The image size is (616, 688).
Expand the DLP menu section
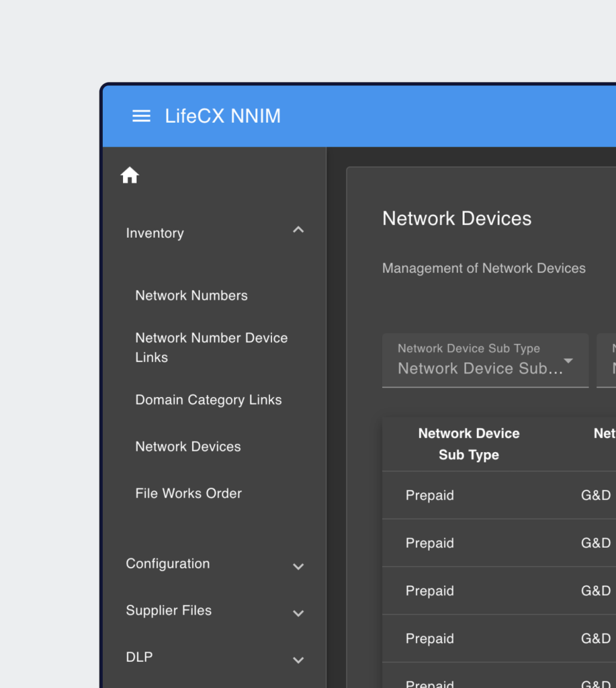pos(298,660)
